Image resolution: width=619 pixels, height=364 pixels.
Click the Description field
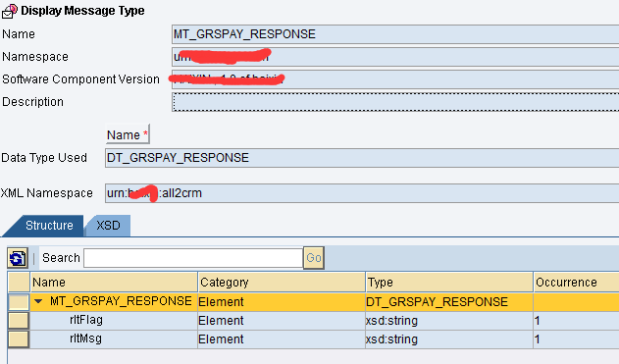[395, 102]
